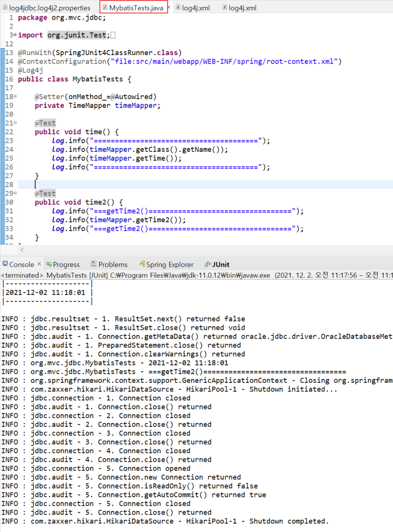Click the '5. Connection.new Connection returned' log line
The width and height of the screenshot is (393, 532).
tap(121, 478)
